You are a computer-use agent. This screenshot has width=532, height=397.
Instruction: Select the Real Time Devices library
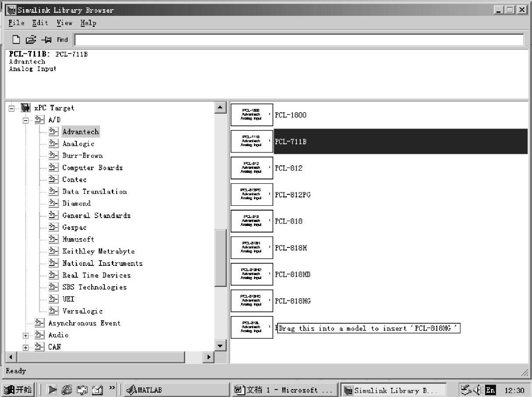(x=96, y=275)
